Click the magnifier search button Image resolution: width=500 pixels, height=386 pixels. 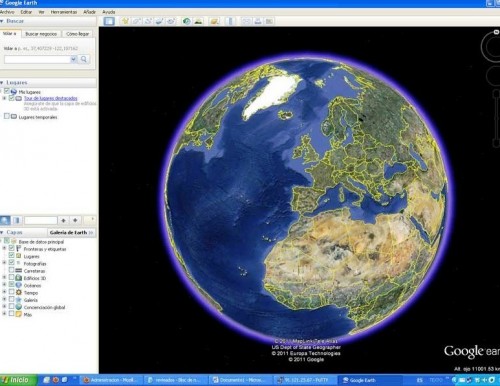84,59
